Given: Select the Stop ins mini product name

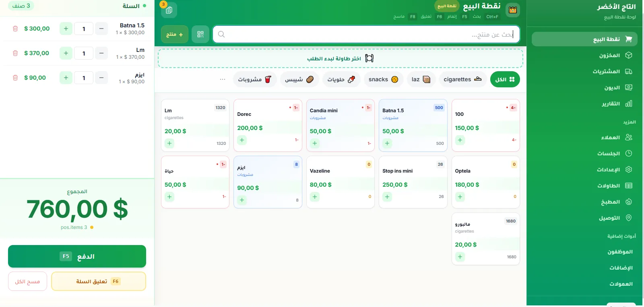Looking at the screenshot, I should coord(398,171).
